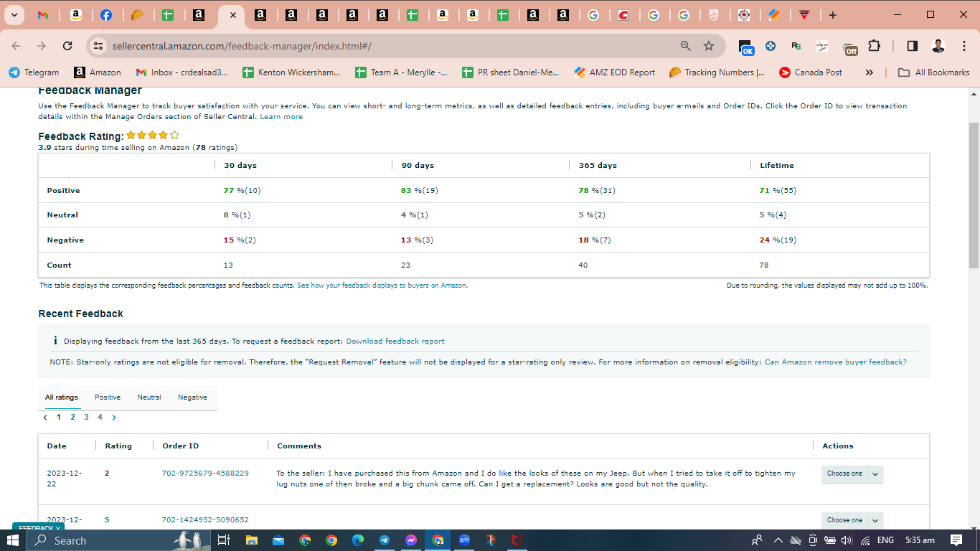The image size is (980, 551).
Task: Open order ID 702-9725679-4588229
Action: [x=205, y=474]
